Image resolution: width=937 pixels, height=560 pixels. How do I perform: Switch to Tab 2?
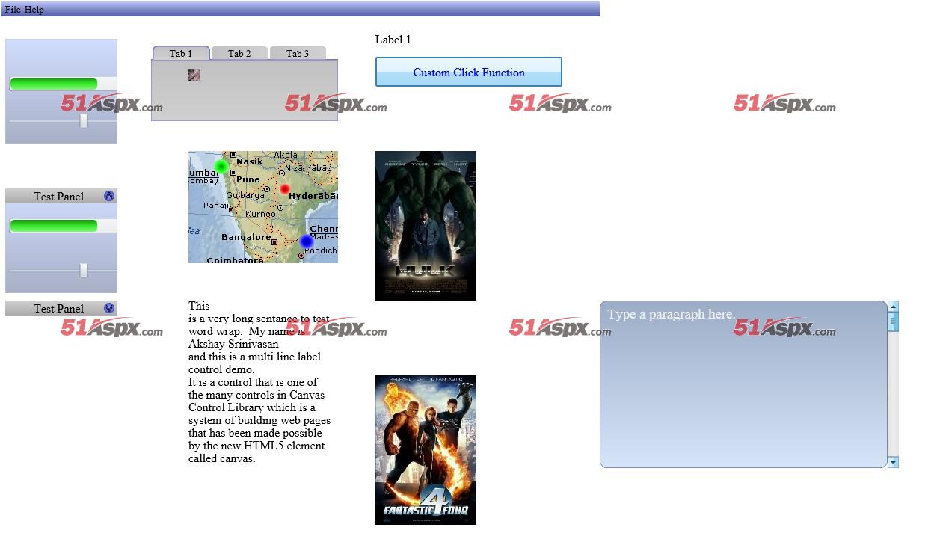239,53
